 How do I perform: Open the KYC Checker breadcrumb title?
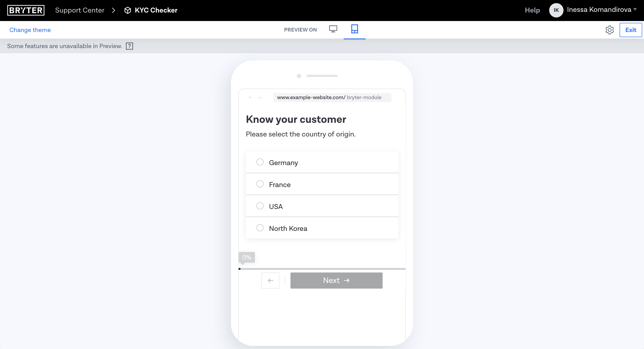click(x=156, y=10)
